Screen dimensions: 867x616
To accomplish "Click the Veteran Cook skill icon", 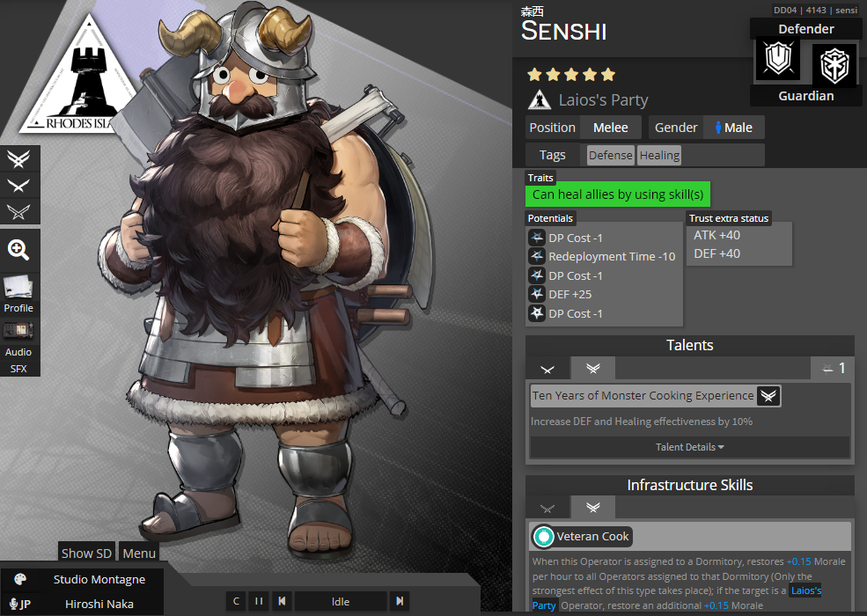I will 544,537.
